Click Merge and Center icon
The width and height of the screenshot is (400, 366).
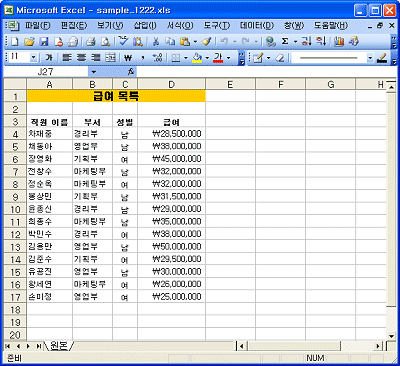click(110, 58)
